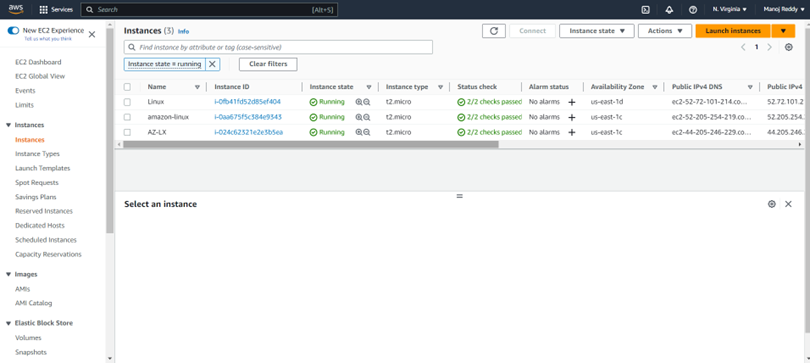Click the table horizontal scrollbar
810x363 pixels.
[311, 145]
